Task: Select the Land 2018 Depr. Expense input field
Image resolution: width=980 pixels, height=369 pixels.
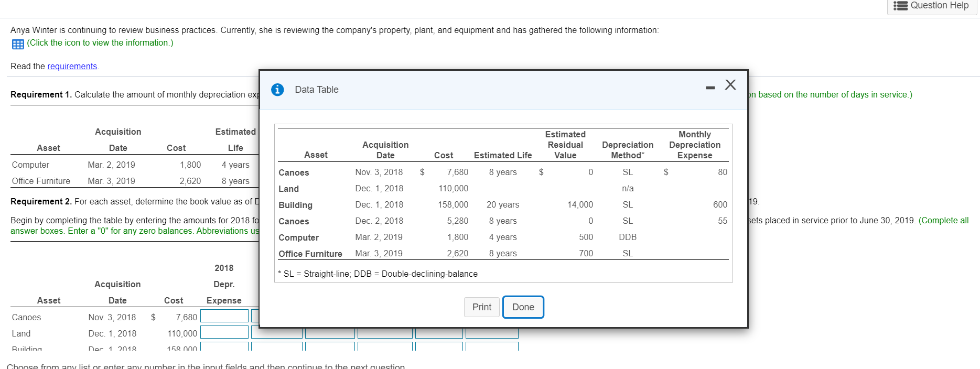Action: coord(224,332)
